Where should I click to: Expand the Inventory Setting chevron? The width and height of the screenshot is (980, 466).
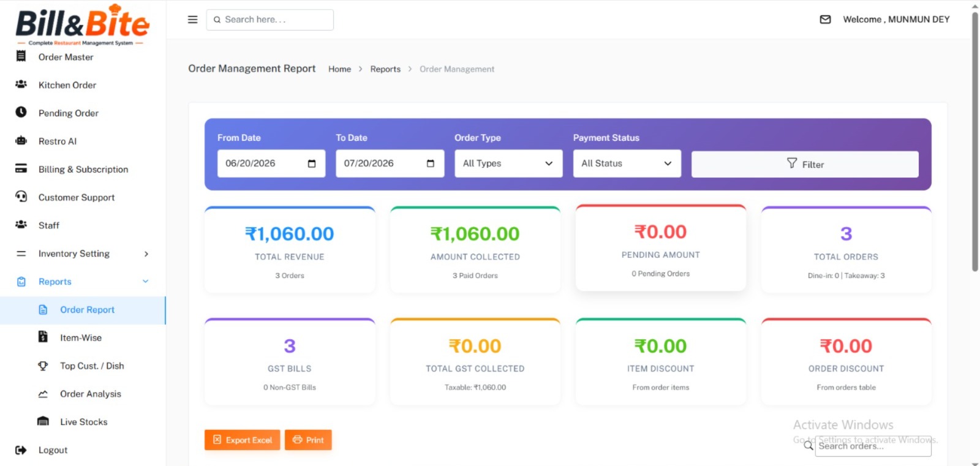pyautogui.click(x=146, y=254)
